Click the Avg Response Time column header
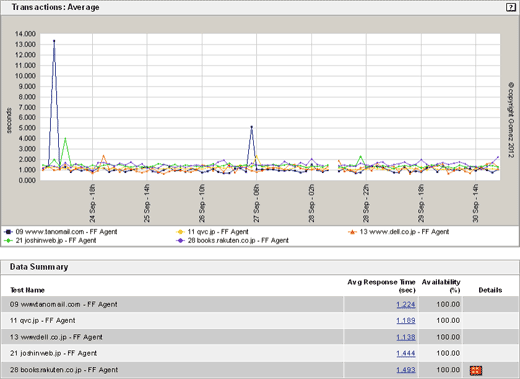This screenshot has width=520, height=379. point(381,286)
